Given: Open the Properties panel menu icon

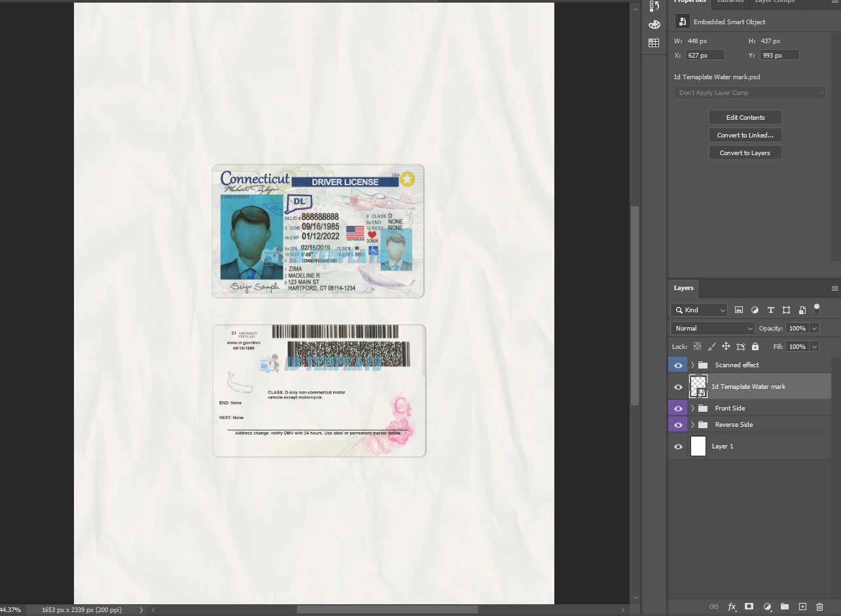Looking at the screenshot, I should 834,2.
